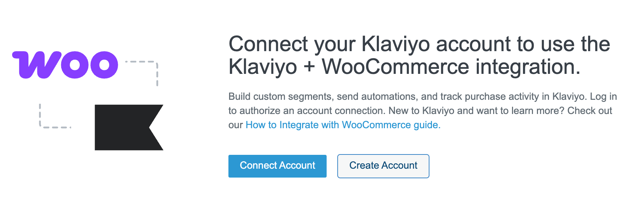
Task: Click the phrase track purchase activity in Klaviyo
Action: [x=513, y=97]
